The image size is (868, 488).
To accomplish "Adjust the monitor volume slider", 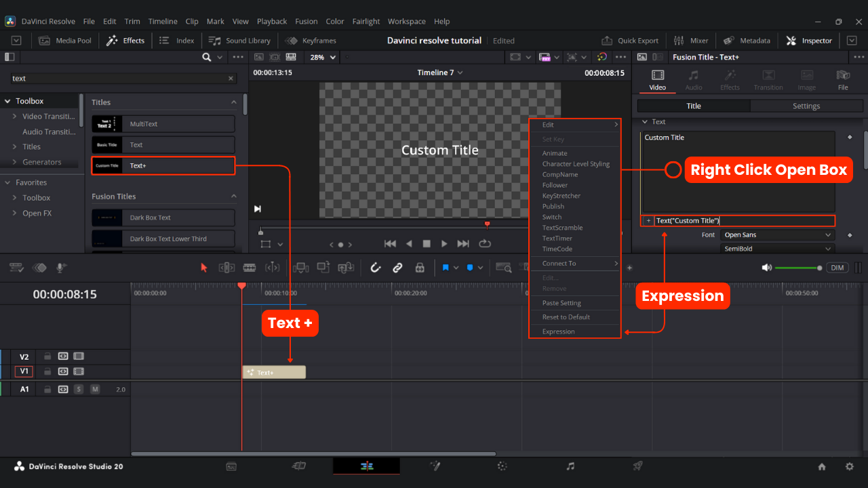I will 798,268.
